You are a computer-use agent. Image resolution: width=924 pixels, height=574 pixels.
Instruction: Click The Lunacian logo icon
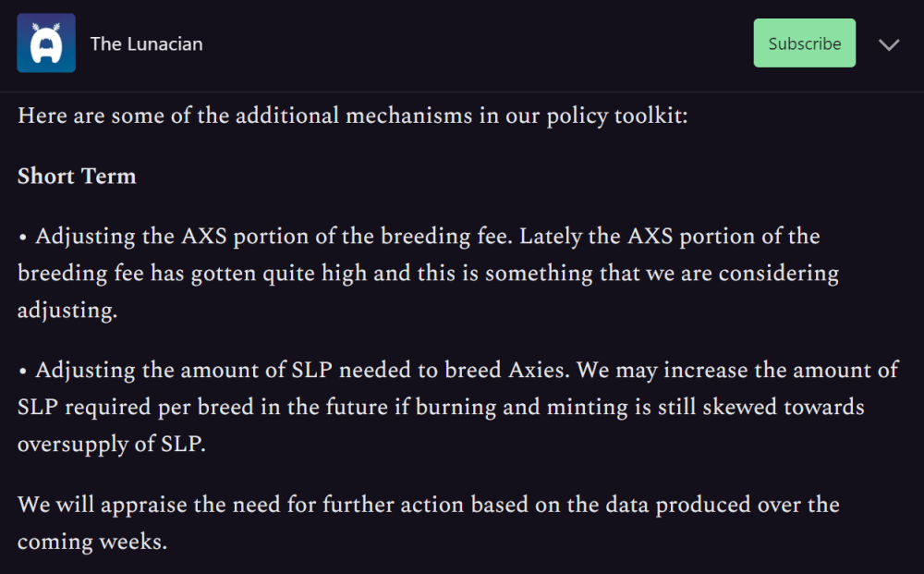(x=45, y=43)
